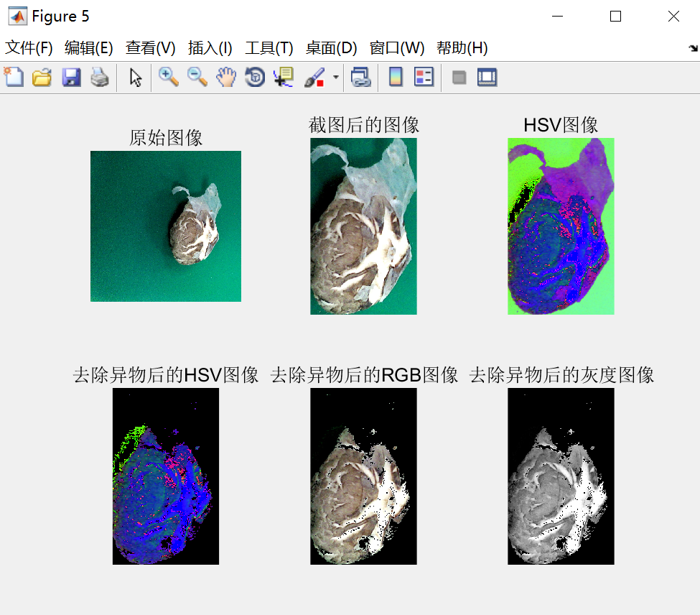The image size is (700, 615).
Task: Save the current figure
Action: pyautogui.click(x=70, y=77)
